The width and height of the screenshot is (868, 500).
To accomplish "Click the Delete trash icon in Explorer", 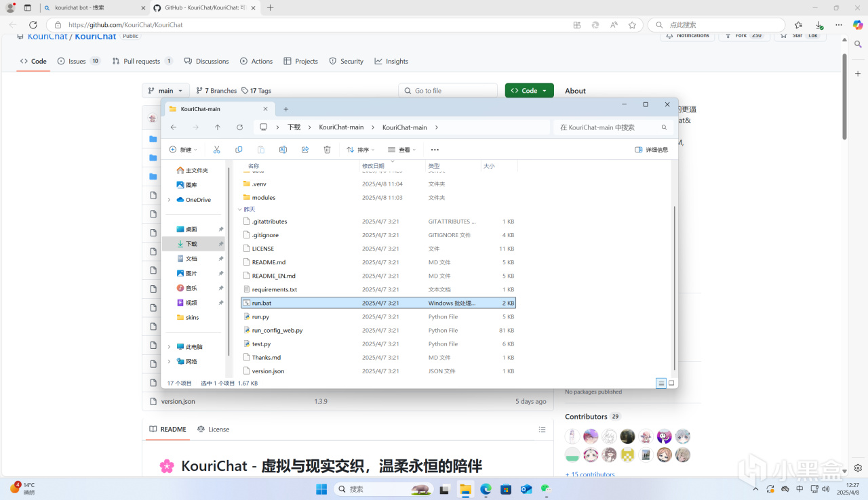I will (327, 150).
